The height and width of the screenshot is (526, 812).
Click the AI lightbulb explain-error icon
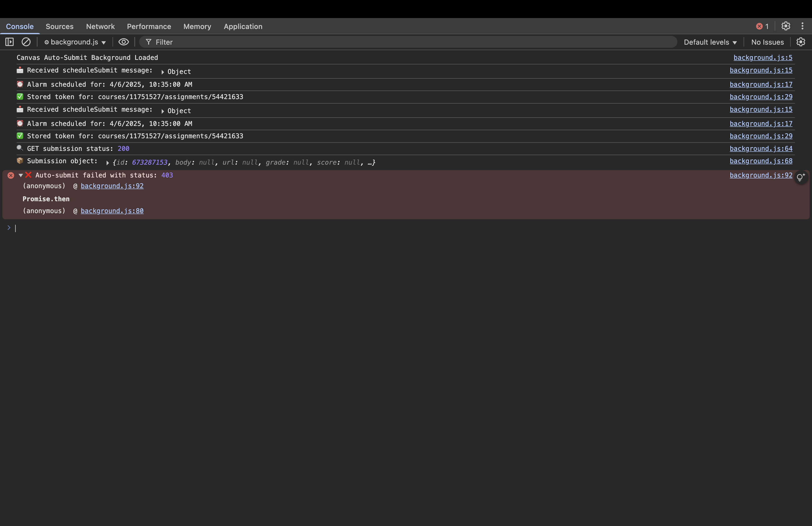800,177
